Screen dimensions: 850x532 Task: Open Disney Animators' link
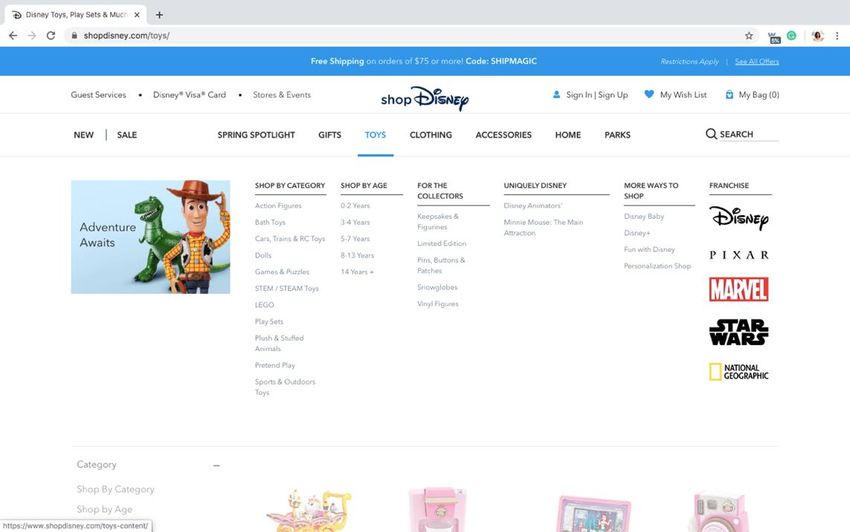(533, 206)
